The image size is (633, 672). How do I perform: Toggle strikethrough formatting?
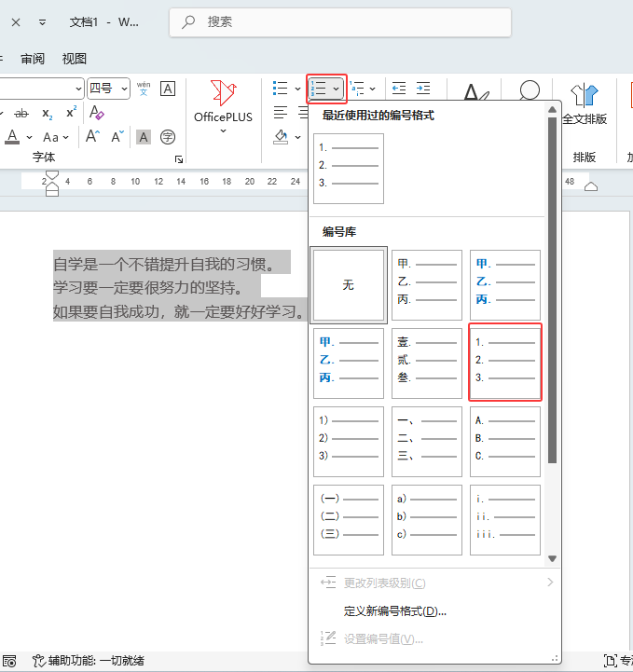[x=21, y=114]
